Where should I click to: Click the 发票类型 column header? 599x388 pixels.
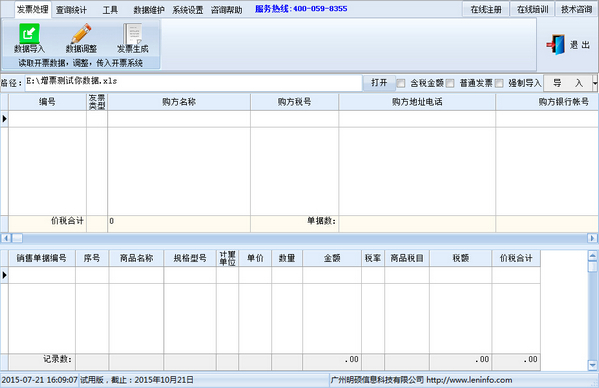[x=97, y=102]
